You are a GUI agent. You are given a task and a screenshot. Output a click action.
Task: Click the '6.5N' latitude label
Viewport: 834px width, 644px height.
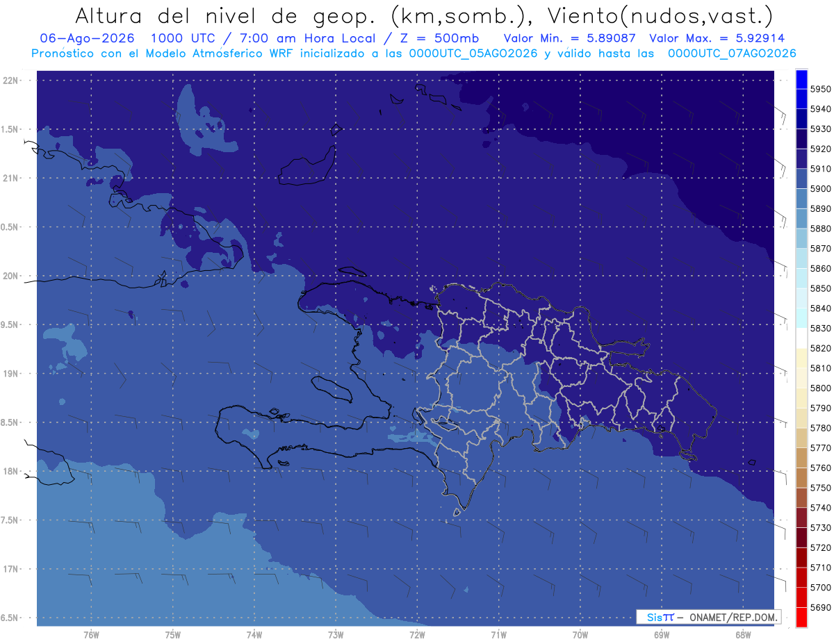[10, 618]
